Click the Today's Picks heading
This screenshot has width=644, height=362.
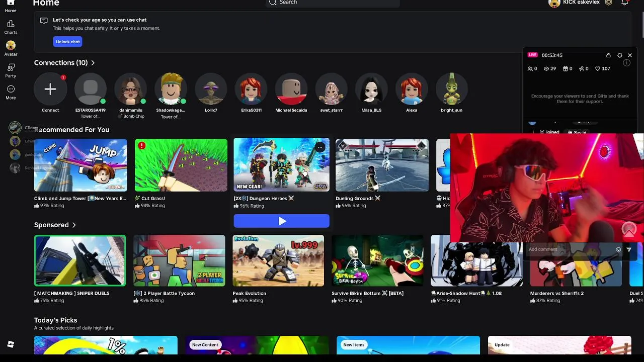pyautogui.click(x=55, y=320)
